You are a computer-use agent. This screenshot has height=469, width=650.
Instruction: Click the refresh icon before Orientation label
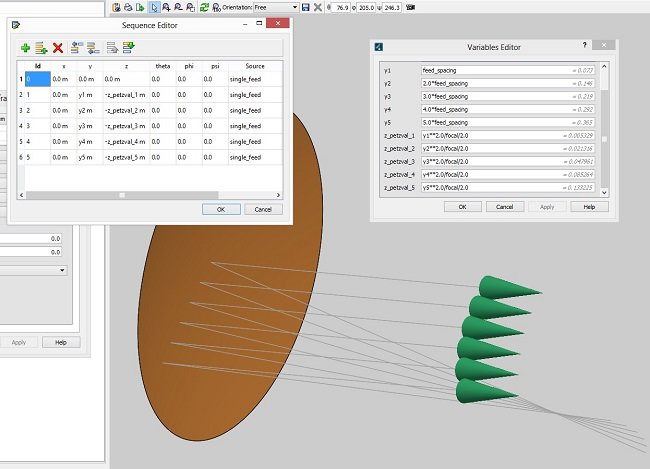204,7
